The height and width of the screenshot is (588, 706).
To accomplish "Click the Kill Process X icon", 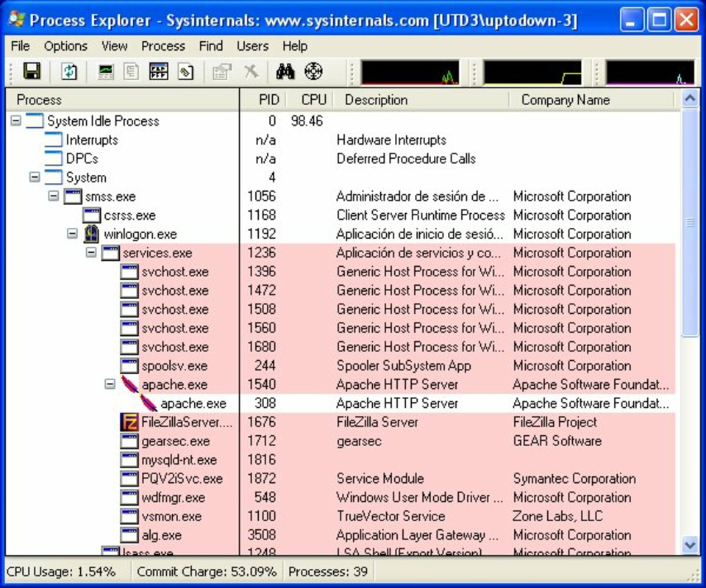I will pyautogui.click(x=252, y=71).
